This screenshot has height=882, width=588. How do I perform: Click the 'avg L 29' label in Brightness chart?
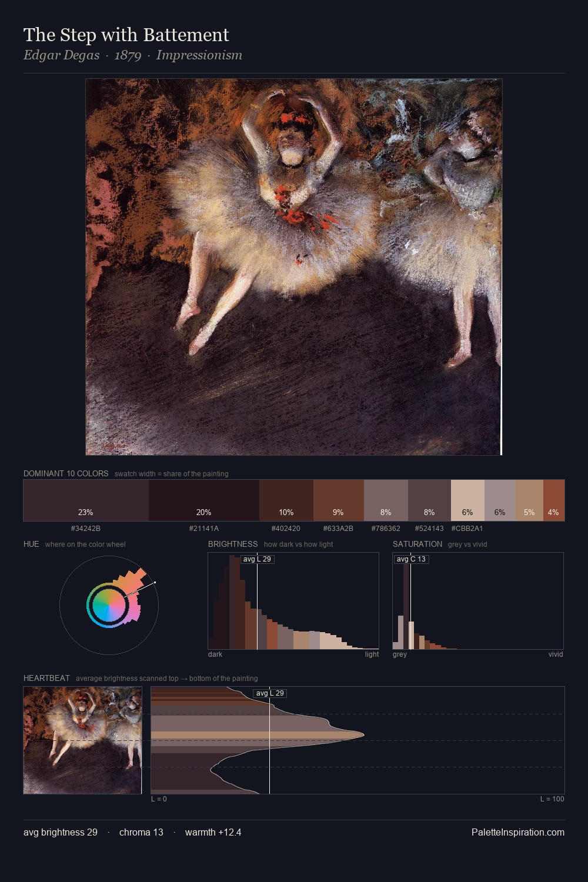coord(257,559)
